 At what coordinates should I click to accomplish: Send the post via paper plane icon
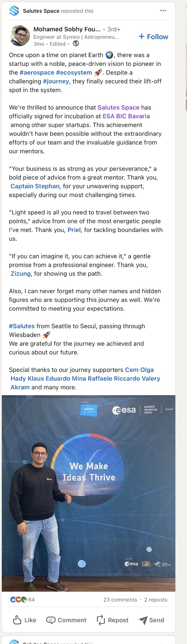coord(151,620)
